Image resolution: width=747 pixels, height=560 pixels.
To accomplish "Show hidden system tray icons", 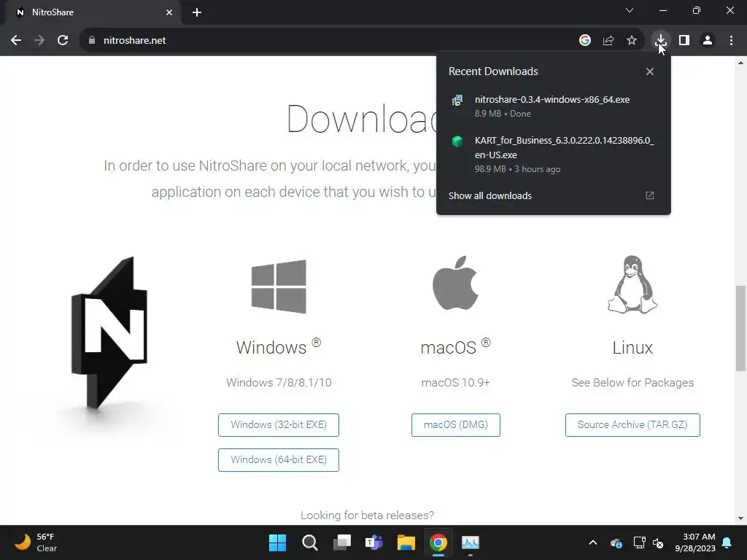I will click(x=592, y=542).
